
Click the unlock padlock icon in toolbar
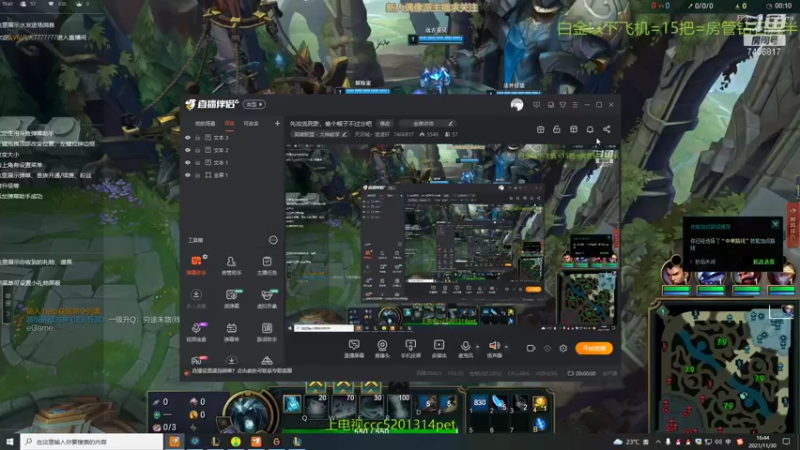point(557,130)
